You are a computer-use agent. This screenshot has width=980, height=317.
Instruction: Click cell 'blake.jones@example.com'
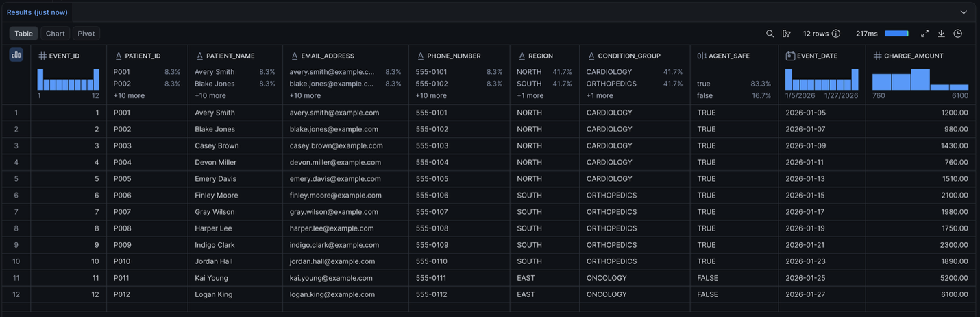[345, 129]
